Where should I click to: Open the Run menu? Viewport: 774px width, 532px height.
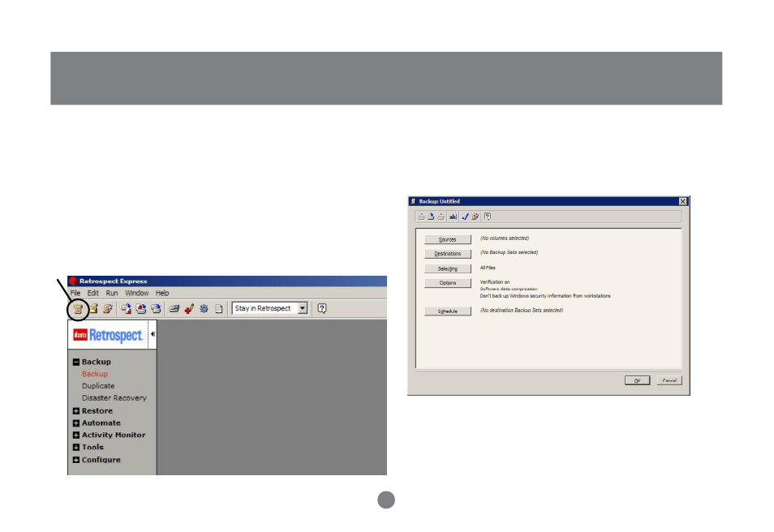pos(112,293)
